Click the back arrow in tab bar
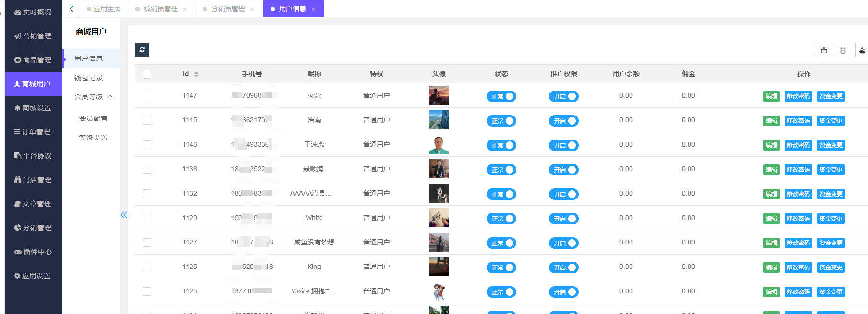The height and width of the screenshot is (314, 868). coord(71,9)
